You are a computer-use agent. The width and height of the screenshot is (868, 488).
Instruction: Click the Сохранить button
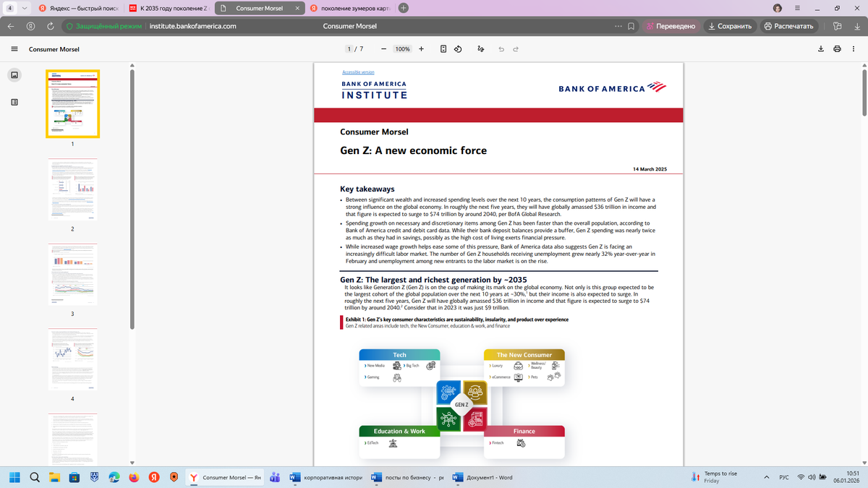pos(730,26)
